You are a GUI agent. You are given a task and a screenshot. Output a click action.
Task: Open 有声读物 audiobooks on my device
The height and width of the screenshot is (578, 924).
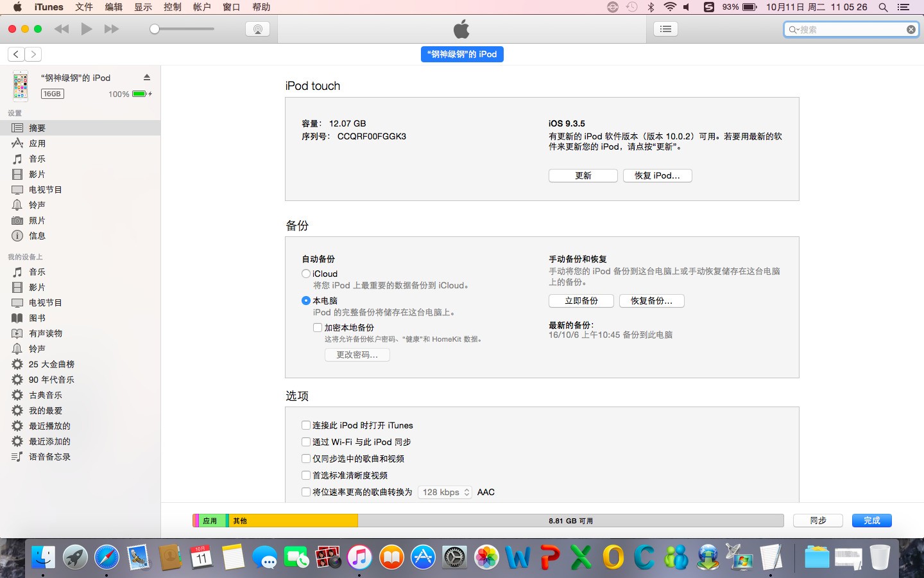coord(80,333)
